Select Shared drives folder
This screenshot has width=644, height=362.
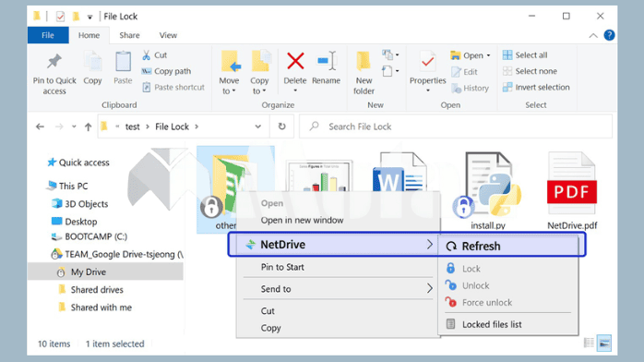point(90,290)
